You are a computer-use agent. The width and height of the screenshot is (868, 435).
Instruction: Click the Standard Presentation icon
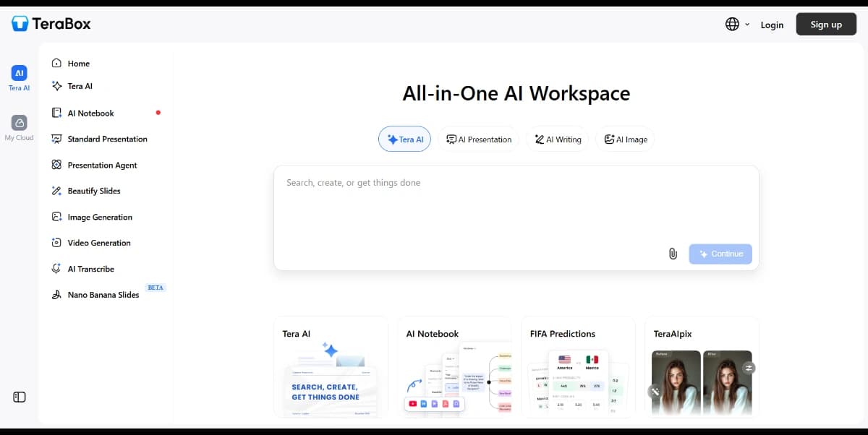pyautogui.click(x=56, y=139)
